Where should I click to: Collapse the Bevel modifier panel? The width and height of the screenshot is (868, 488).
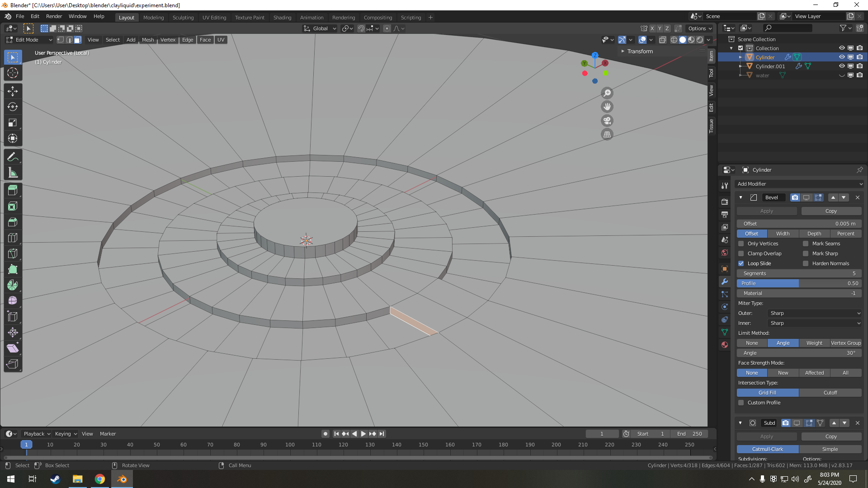[741, 197]
